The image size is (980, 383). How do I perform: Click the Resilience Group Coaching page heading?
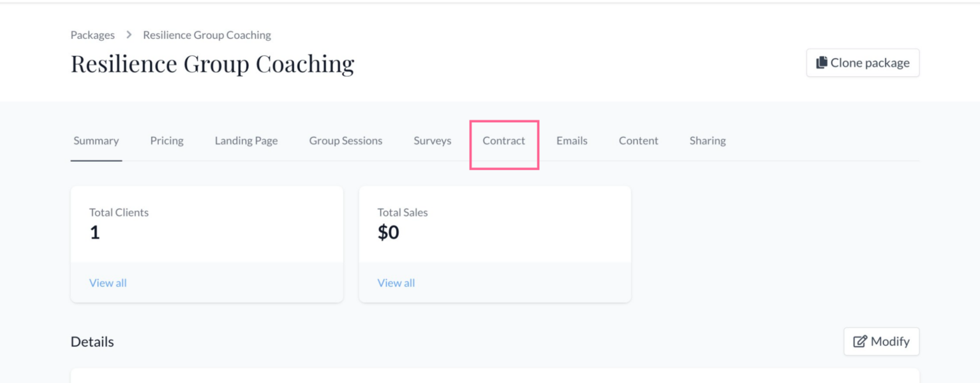coord(212,63)
